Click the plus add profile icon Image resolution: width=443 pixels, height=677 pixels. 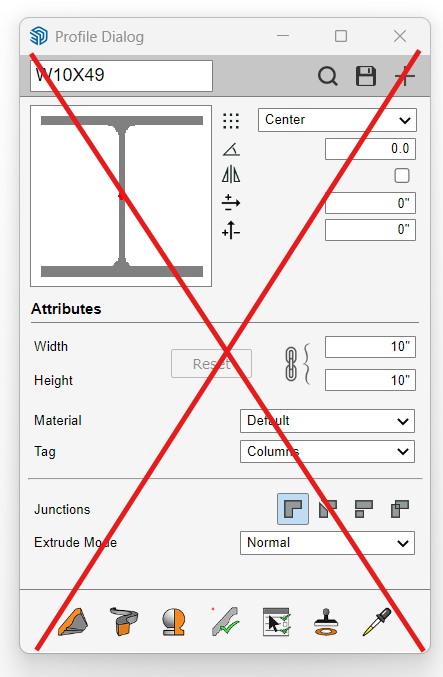[x=405, y=76]
